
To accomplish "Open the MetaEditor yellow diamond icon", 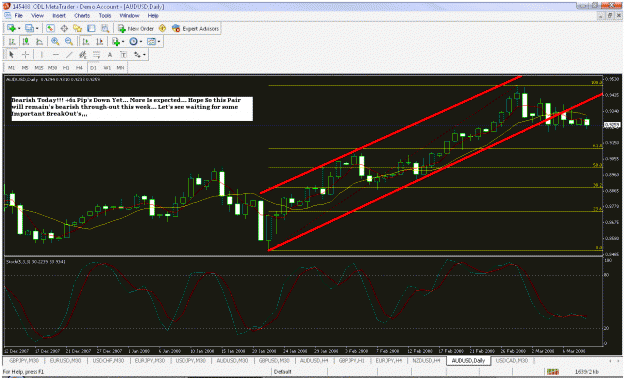I will point(162,28).
